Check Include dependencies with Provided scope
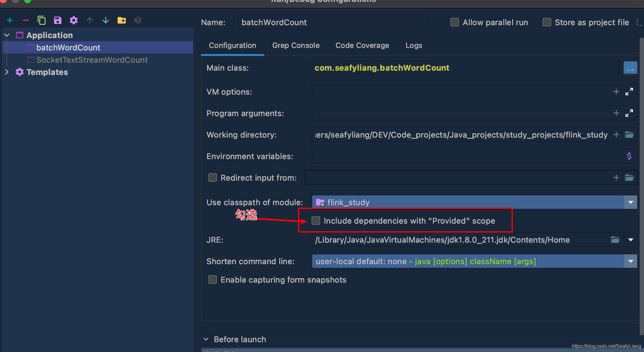Screen dimensions: 644x352 pyautogui.click(x=316, y=221)
